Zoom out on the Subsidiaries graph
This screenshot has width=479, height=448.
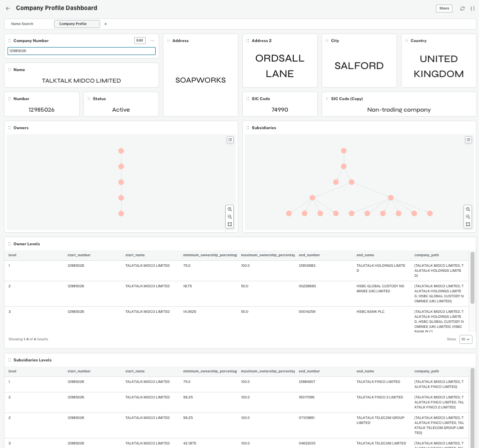click(468, 217)
